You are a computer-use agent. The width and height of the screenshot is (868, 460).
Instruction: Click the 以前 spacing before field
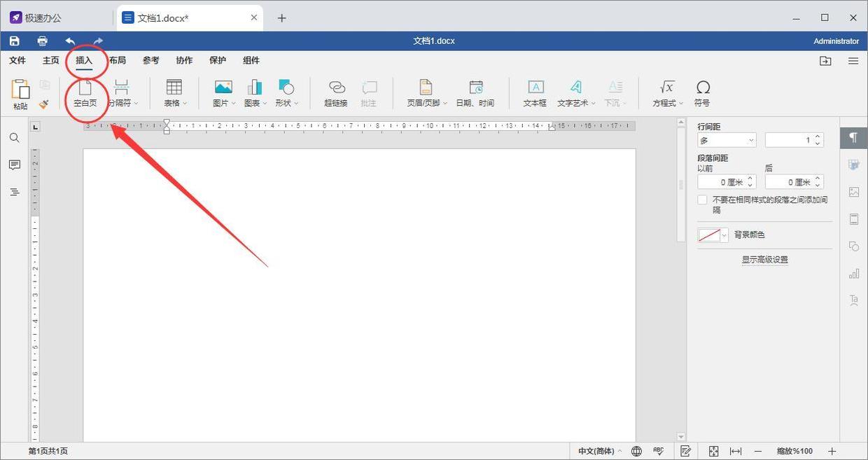(727, 182)
